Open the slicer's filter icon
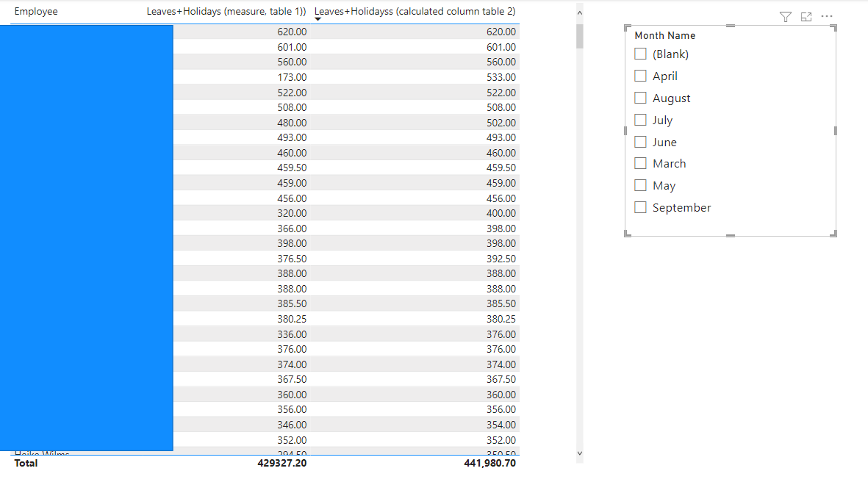Image resolution: width=868 pixels, height=482 pixels. [x=785, y=17]
